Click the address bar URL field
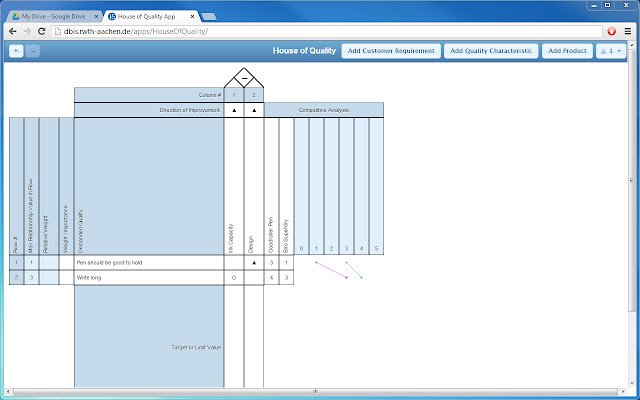Screen dimensions: 640x400 tap(327, 31)
